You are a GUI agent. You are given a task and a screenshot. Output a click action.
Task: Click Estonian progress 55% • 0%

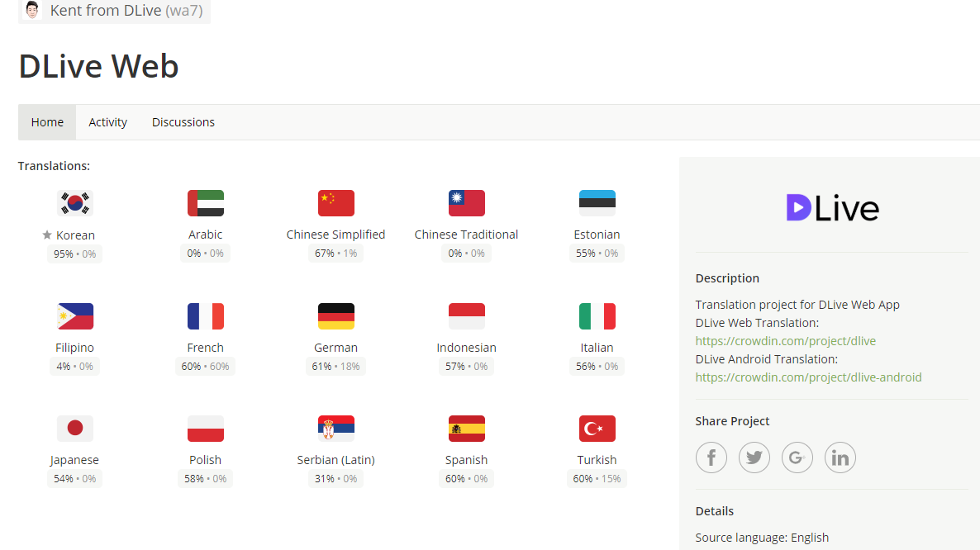point(597,254)
